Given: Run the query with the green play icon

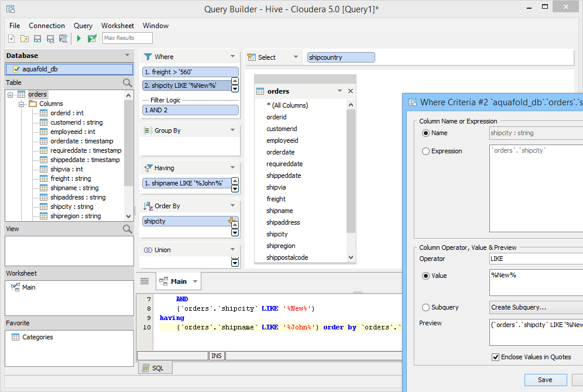Looking at the screenshot, I should pos(79,38).
